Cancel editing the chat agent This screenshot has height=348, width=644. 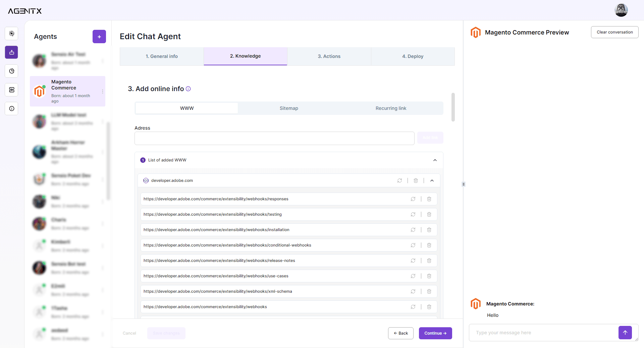129,333
